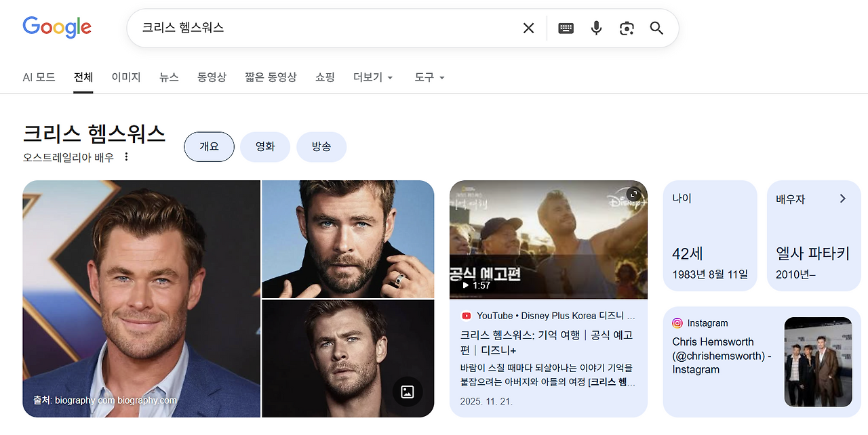Select the 영화 chip
The width and height of the screenshot is (868, 435).
[x=265, y=146]
